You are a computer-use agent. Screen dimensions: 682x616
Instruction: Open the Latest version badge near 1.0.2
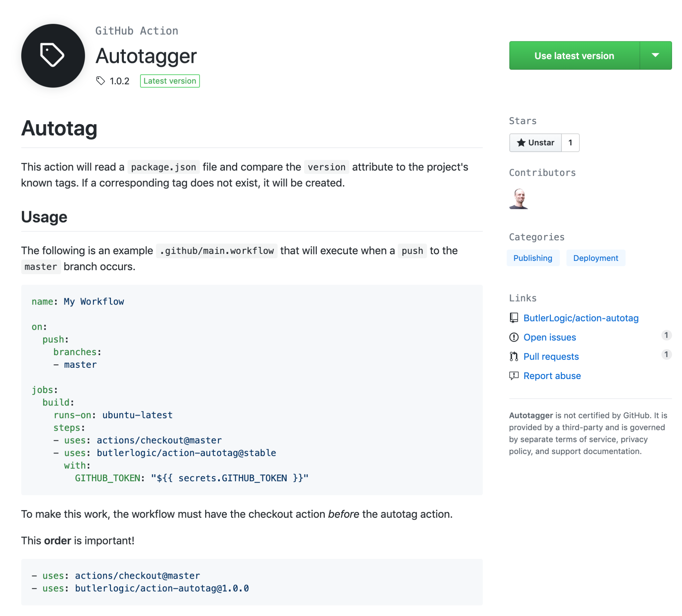[170, 81]
